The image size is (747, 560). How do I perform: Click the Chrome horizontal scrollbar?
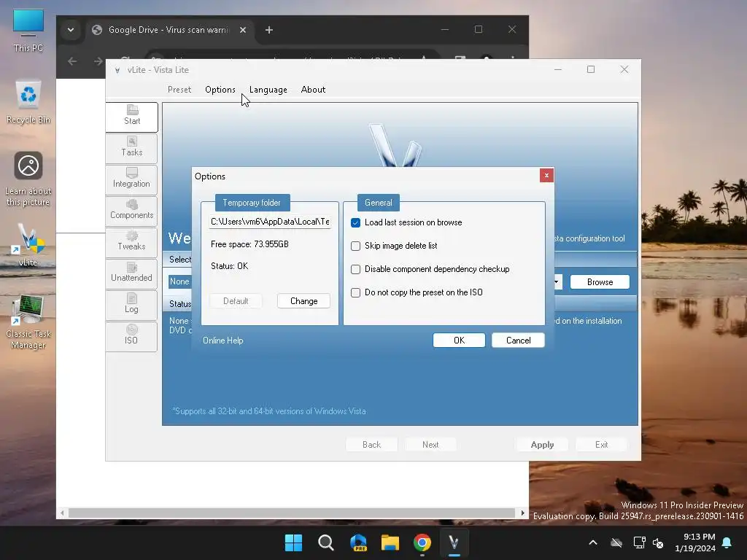pos(292,513)
